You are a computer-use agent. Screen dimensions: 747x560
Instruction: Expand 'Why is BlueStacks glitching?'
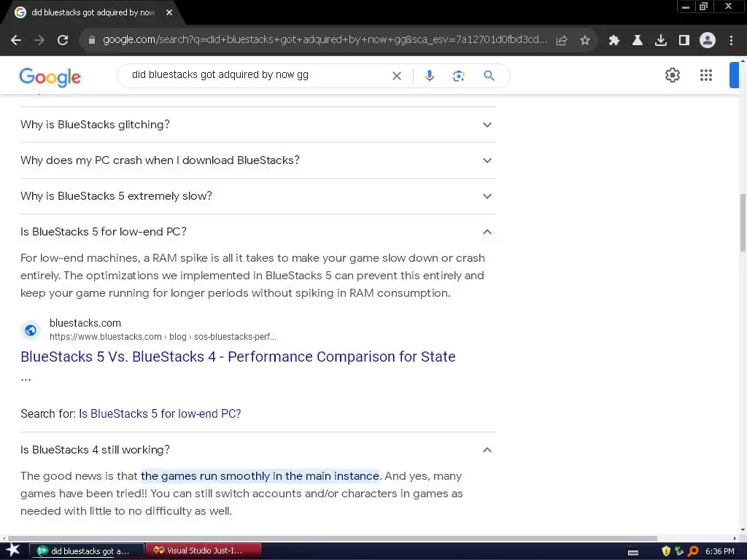coord(258,125)
